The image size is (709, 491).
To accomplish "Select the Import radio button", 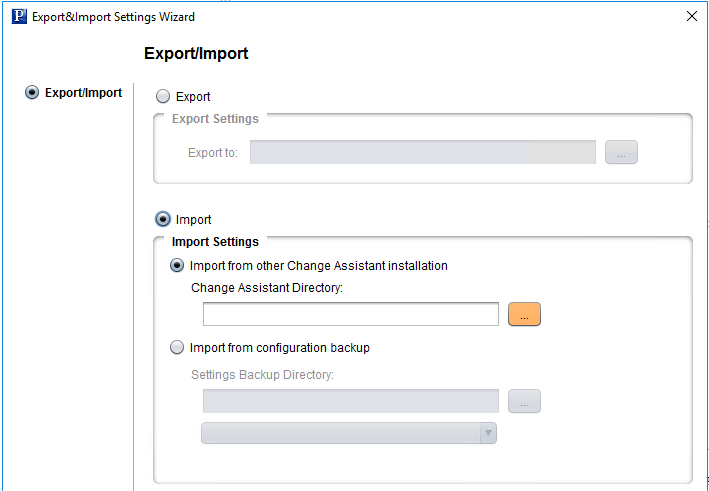I will [x=163, y=219].
